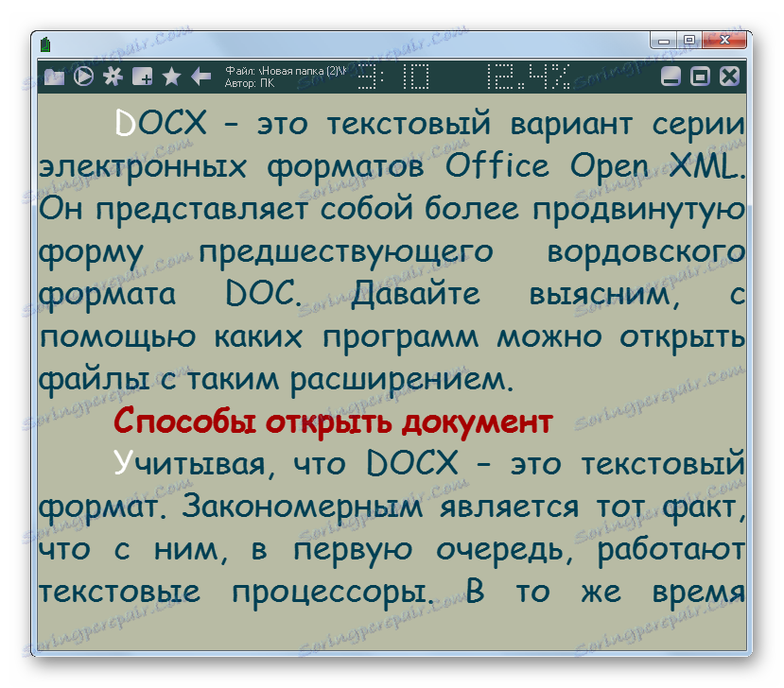Image resolution: width=784 pixels, height=688 pixels.
Task: Go back with the left arrow icon
Action: tap(201, 77)
